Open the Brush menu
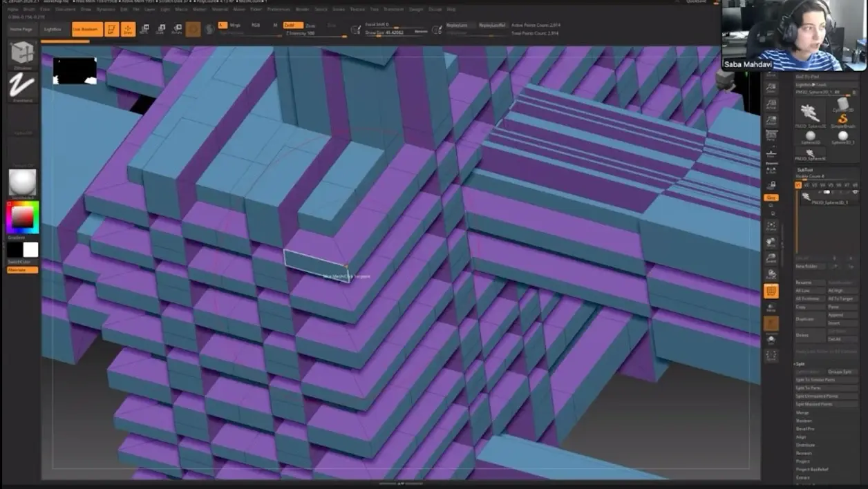The height and width of the screenshot is (489, 868). [x=29, y=9]
